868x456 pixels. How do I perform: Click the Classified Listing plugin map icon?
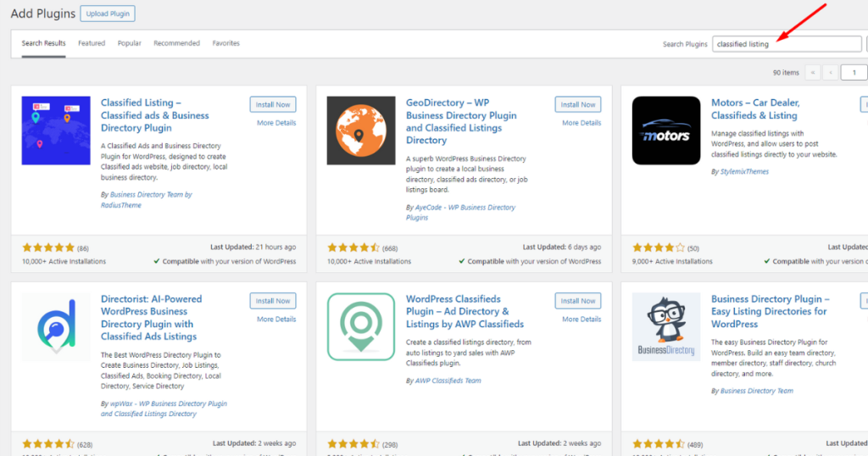click(56, 131)
